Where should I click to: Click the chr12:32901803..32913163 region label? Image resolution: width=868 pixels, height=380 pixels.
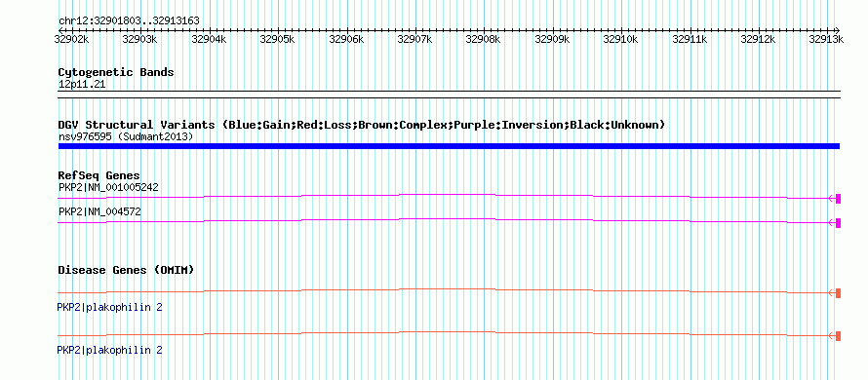pos(129,21)
